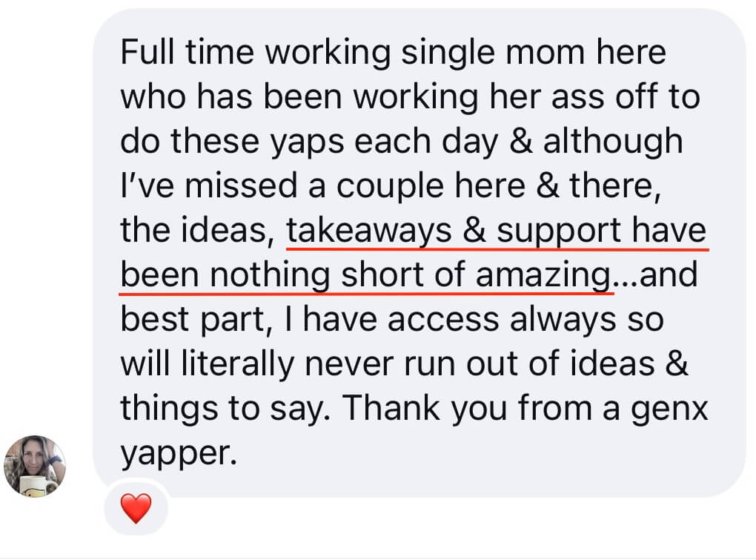Click the phrase 'best part,' in message
756x560 pixels.
point(197,319)
